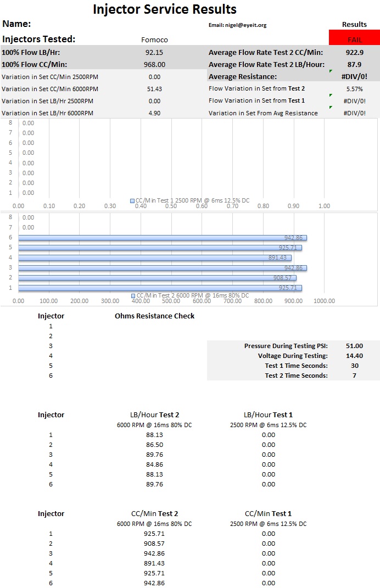The width and height of the screenshot is (380, 588).
Task: Select the 100% Flow LB/Hr label
Action: coord(31,53)
